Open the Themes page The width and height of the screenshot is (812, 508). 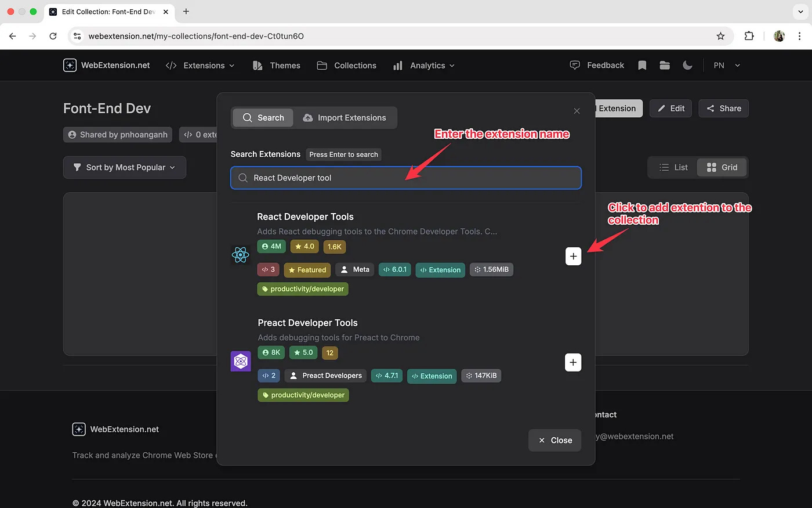click(x=277, y=66)
